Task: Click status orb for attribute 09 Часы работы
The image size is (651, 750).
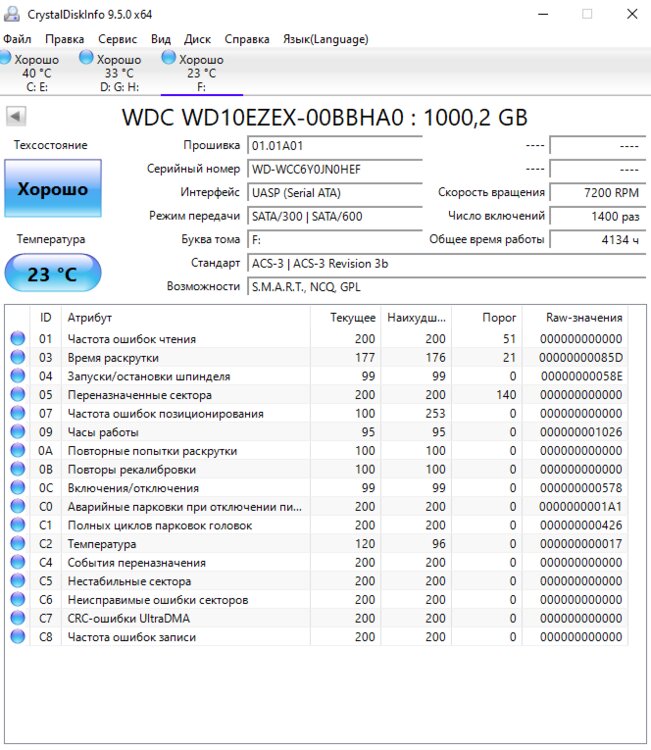Action: [x=17, y=432]
